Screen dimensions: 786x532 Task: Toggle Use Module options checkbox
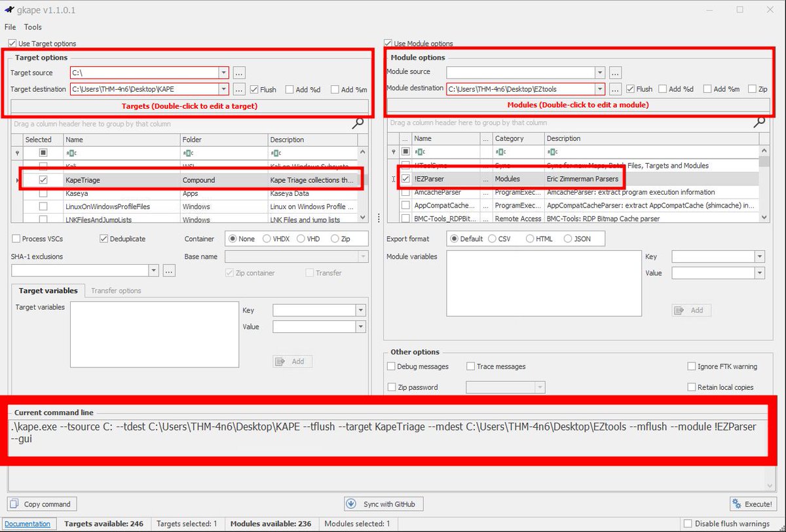click(388, 44)
